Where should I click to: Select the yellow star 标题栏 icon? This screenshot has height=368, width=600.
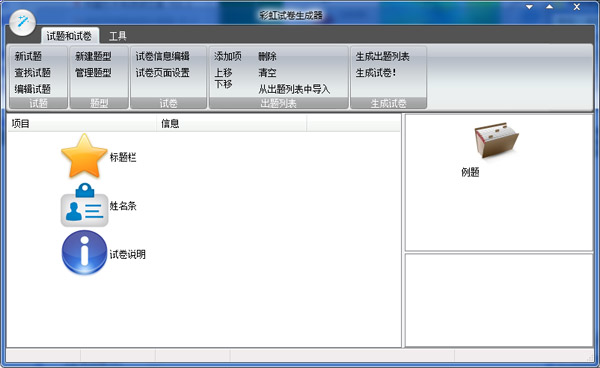tap(84, 156)
